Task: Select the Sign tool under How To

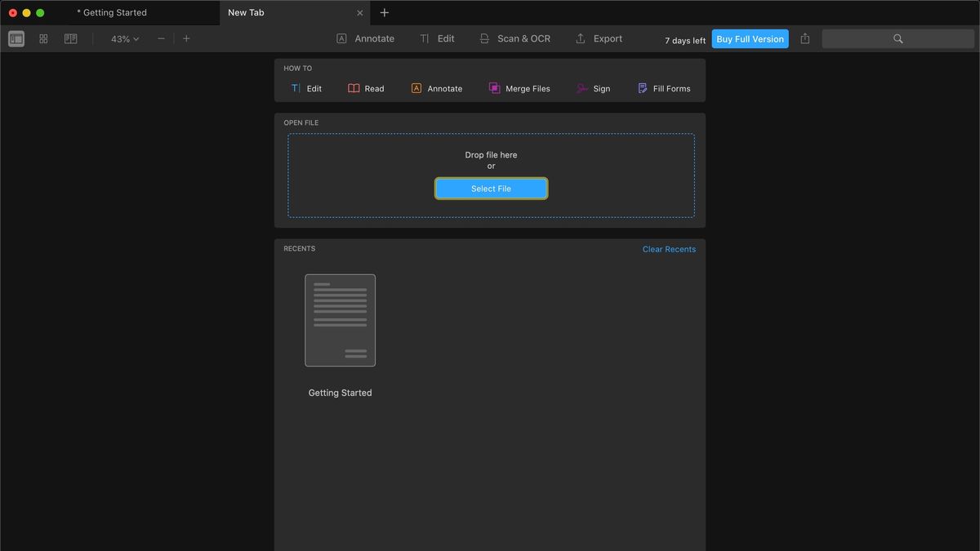Action: (x=594, y=88)
